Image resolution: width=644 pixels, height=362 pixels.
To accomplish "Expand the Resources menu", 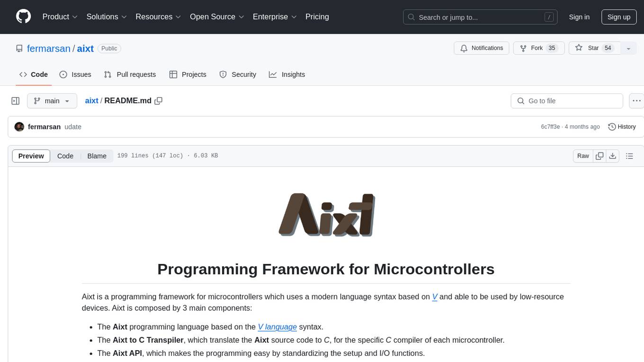I will click(x=158, y=17).
